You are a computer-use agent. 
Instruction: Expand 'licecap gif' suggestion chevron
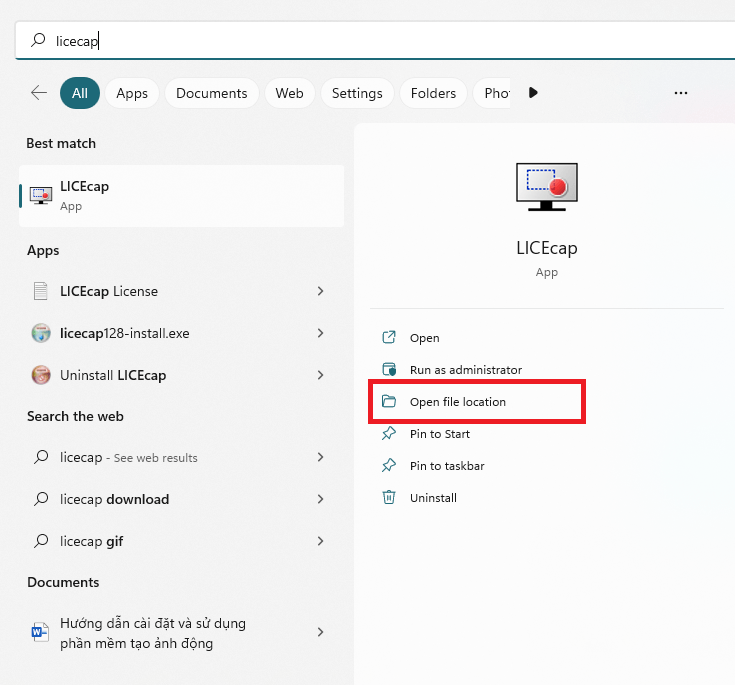click(321, 541)
